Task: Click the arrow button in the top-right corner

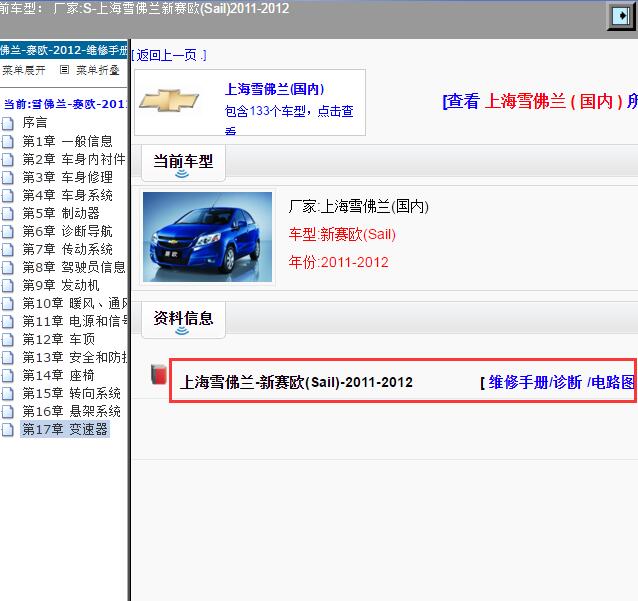Action: (x=622, y=15)
